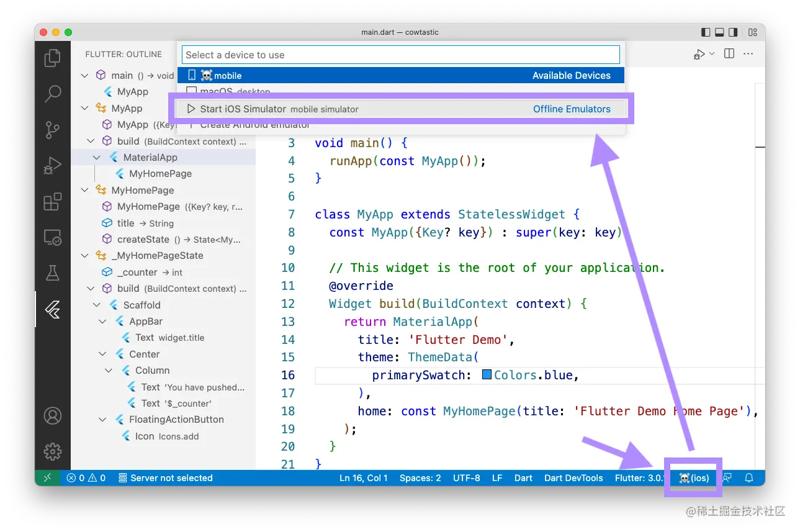The image size is (800, 532).
Task: Toggle the secondary side bar layout icon
Action: click(x=733, y=32)
